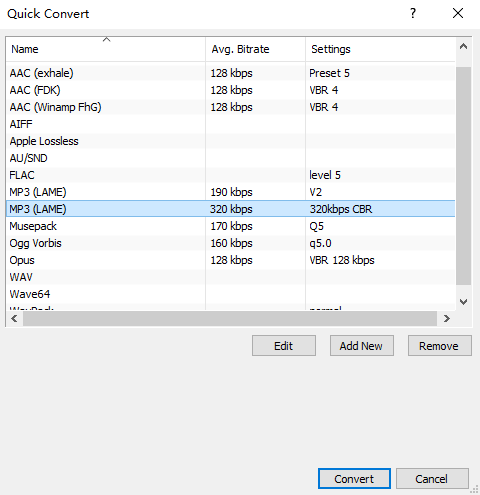Viewport: 480px width, 495px height.
Task: Click the horizontal scroll right arrow
Action: (x=447, y=319)
